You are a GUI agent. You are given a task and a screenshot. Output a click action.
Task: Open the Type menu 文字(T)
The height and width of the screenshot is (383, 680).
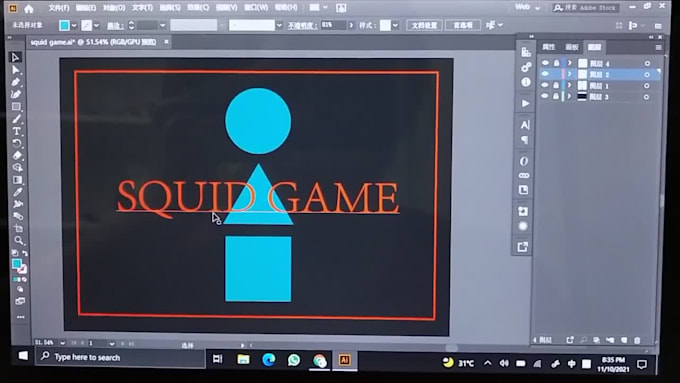point(142,8)
